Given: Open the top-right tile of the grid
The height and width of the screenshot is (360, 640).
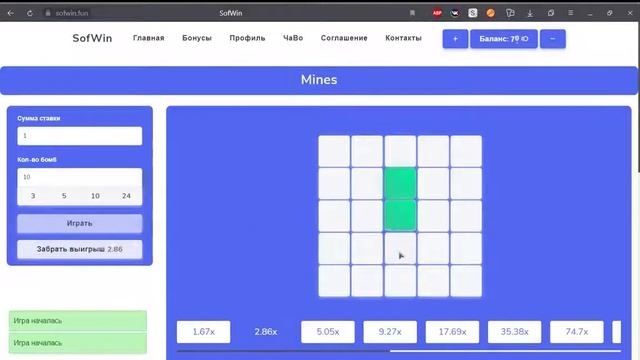Looking at the screenshot, I should 466,151.
